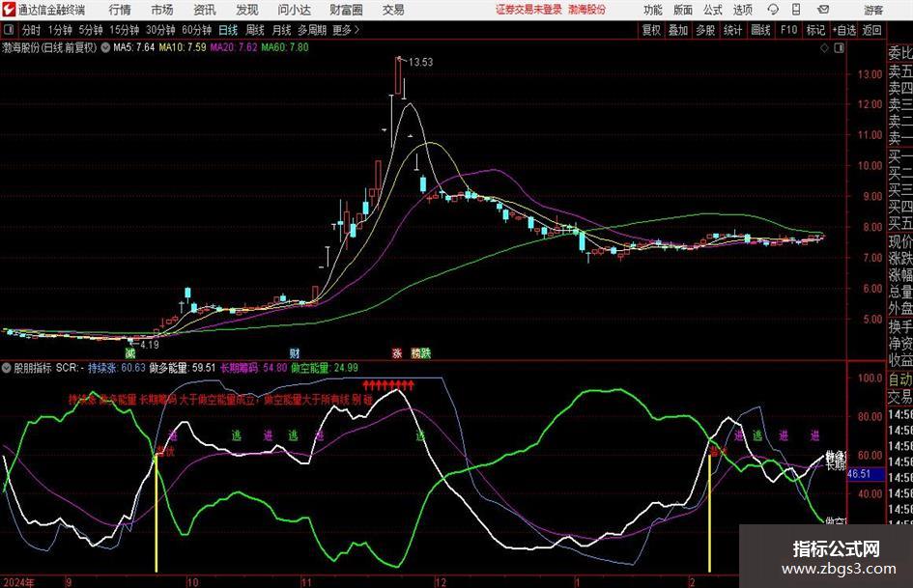This screenshot has width=913, height=588.
Task: Open the 市场 menu
Action: coord(162,10)
